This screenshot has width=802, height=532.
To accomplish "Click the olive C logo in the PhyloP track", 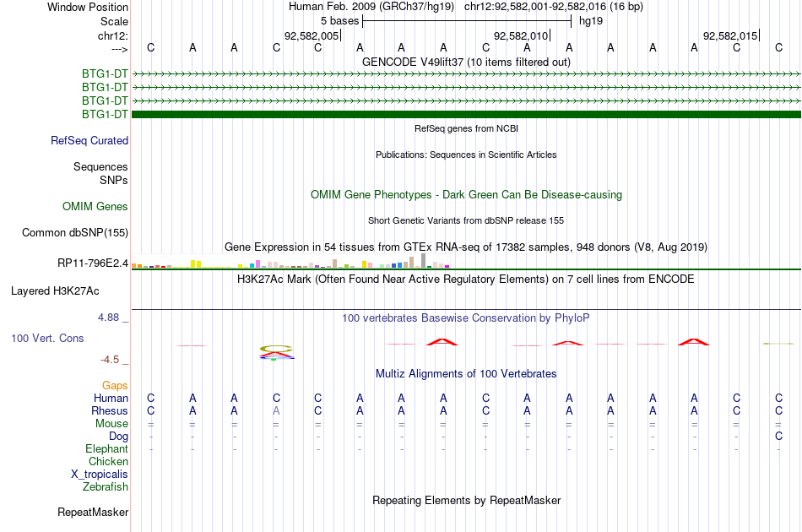I will (x=276, y=349).
